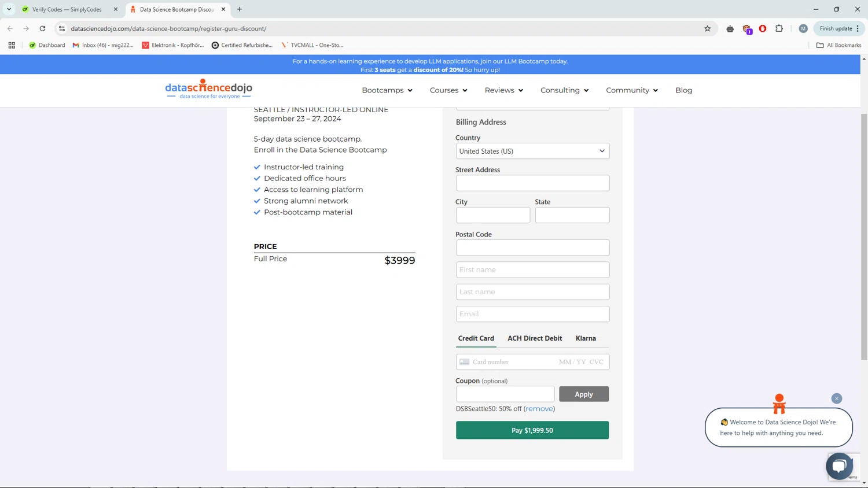
Task: Remove the DSBSeattle50 coupon via remove link
Action: 539,409
